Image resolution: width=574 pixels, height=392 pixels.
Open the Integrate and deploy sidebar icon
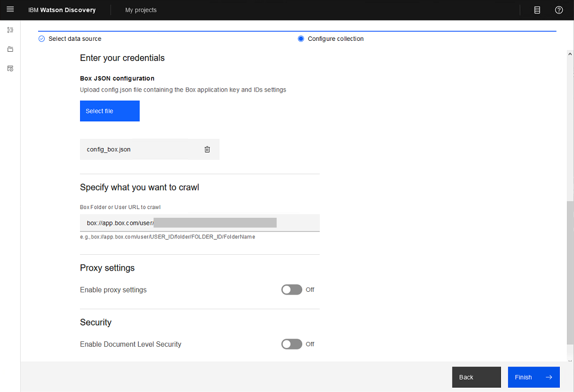tap(10, 69)
